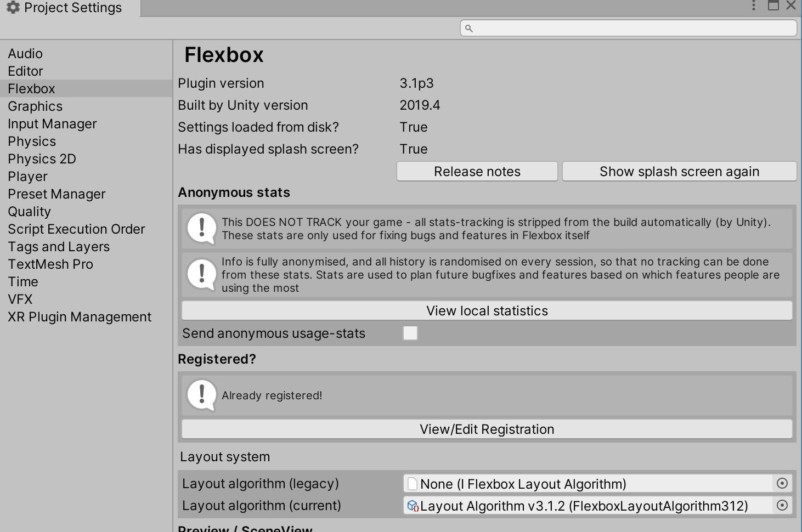The image size is (802, 532).
Task: Open Tags and Layers settings
Action: 86,246
